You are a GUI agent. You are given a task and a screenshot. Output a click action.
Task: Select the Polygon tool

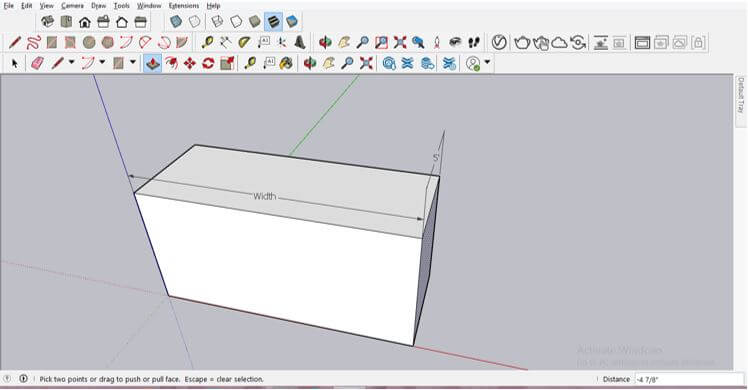click(107, 42)
